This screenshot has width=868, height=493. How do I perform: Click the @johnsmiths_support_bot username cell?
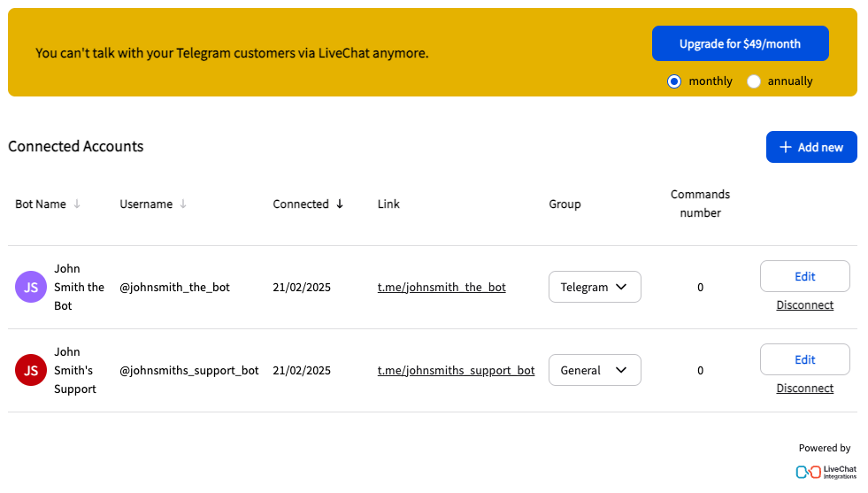[188, 370]
